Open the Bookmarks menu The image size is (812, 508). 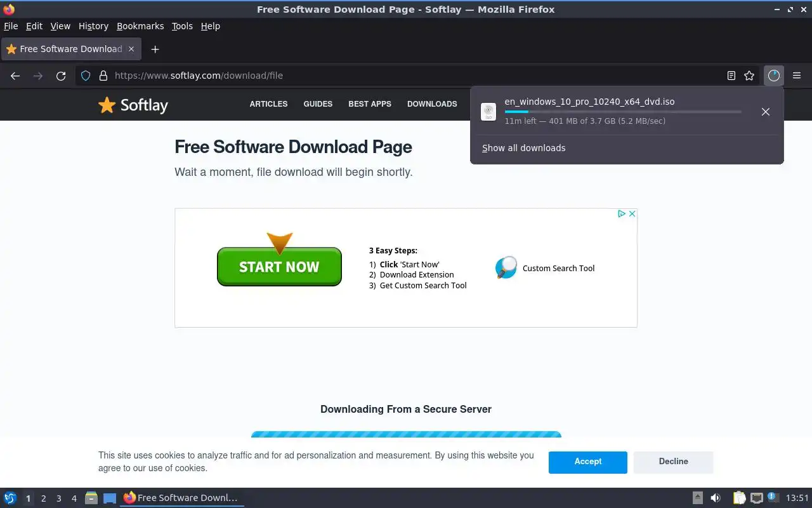tap(140, 26)
